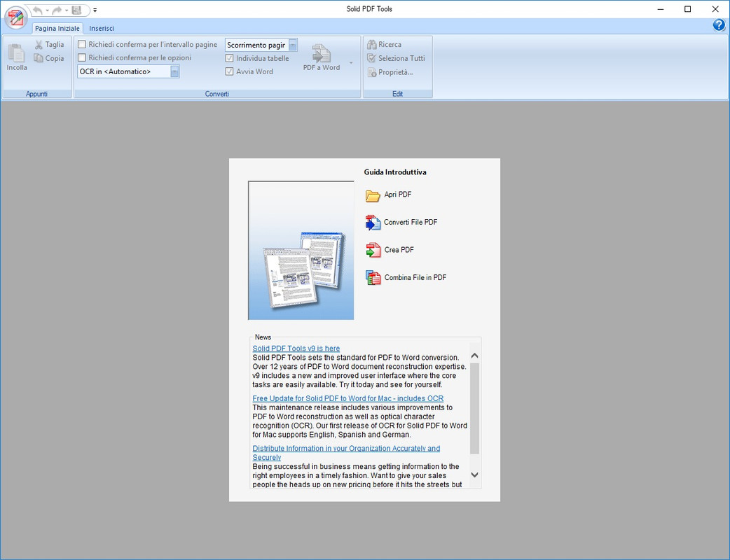Expand the Undo history dropdown arrow
The width and height of the screenshot is (730, 560).
coord(47,10)
